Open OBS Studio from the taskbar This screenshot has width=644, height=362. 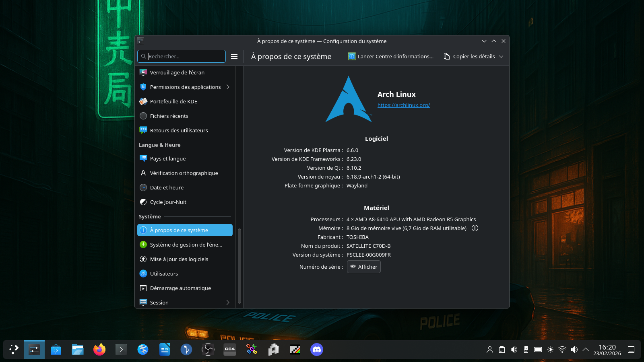pyautogui.click(x=208, y=350)
